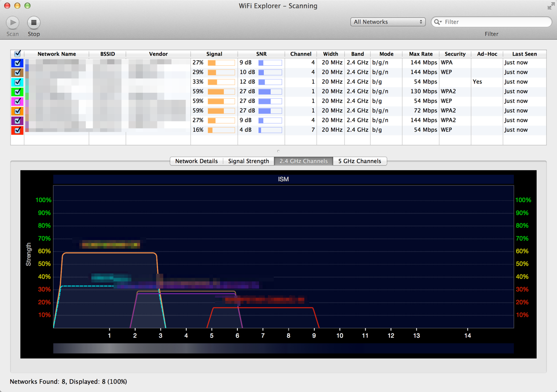Click the 10 dB SNR bar

(x=270, y=72)
